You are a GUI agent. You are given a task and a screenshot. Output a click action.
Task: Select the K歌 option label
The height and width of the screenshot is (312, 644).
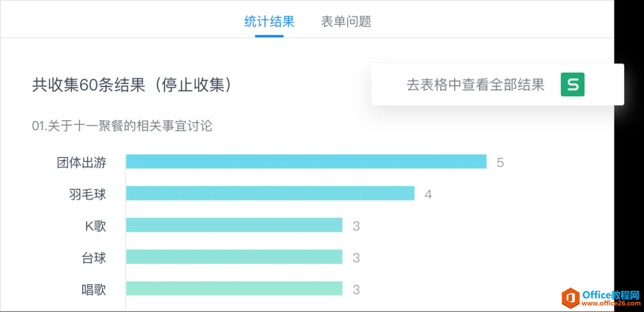coord(95,226)
